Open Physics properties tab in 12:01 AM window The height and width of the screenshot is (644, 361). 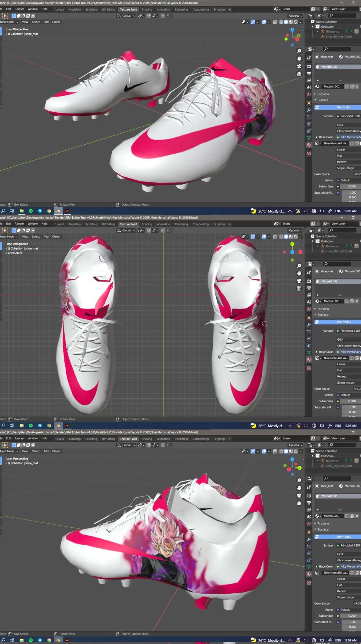click(x=309, y=553)
